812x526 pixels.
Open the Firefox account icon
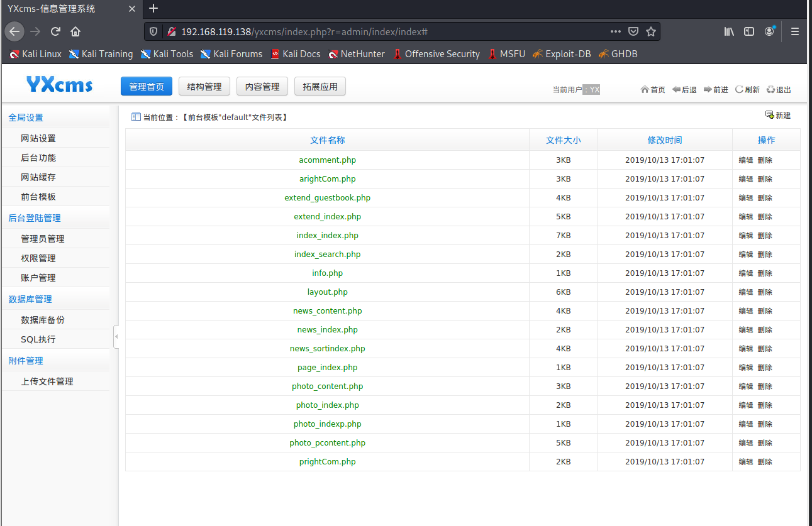[x=770, y=31]
